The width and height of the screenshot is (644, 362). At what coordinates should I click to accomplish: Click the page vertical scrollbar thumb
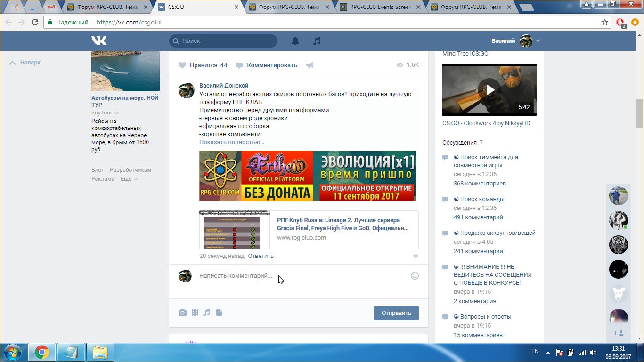(639, 113)
